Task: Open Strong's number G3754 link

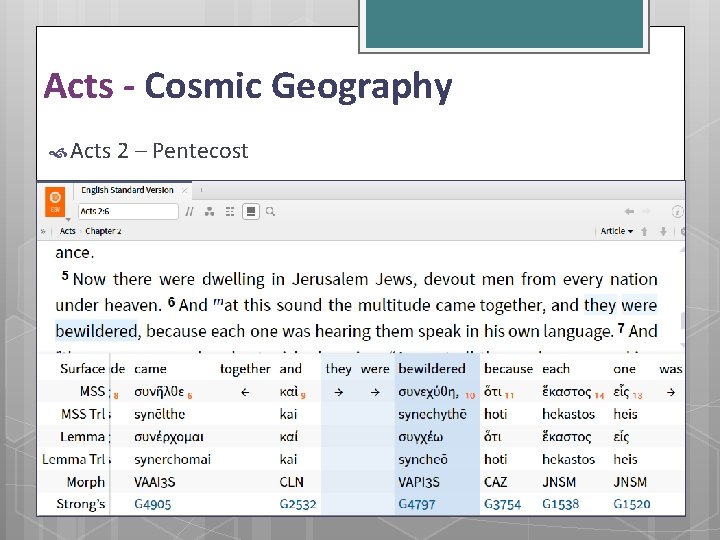Action: 502,504
